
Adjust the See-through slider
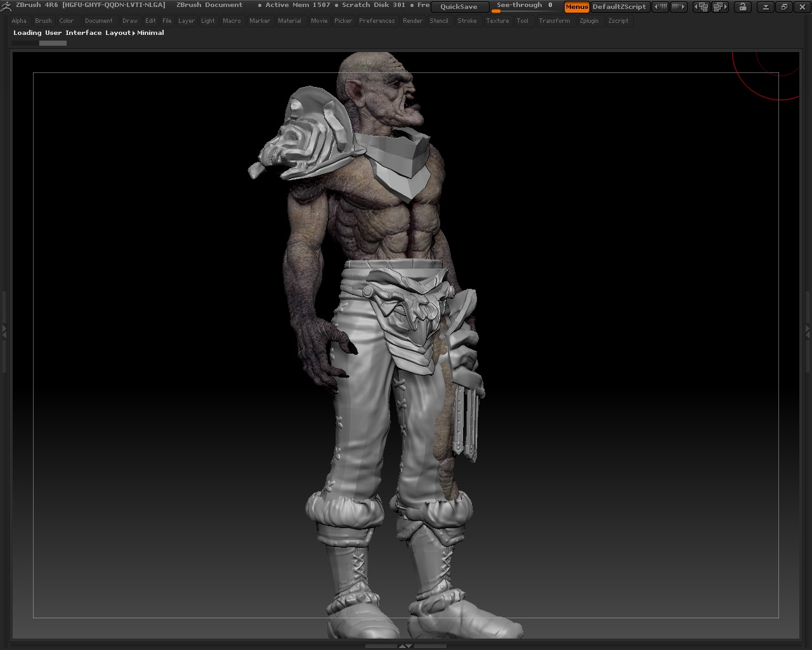pyautogui.click(x=525, y=6)
